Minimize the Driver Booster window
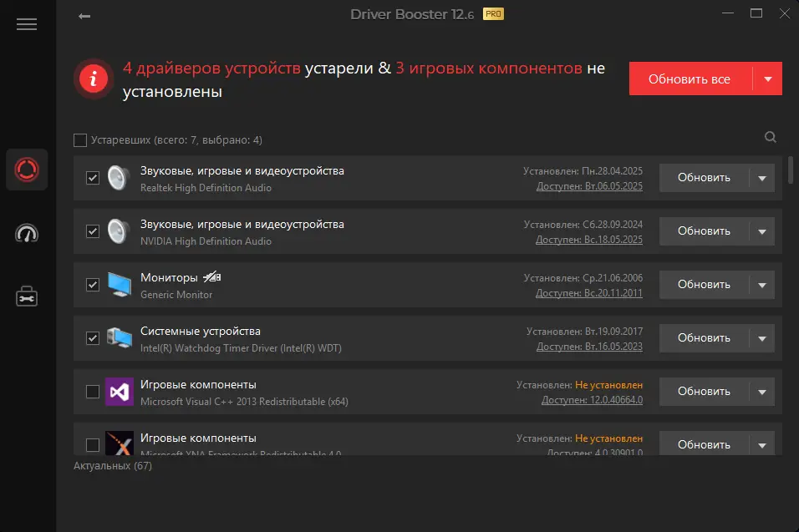 point(728,13)
